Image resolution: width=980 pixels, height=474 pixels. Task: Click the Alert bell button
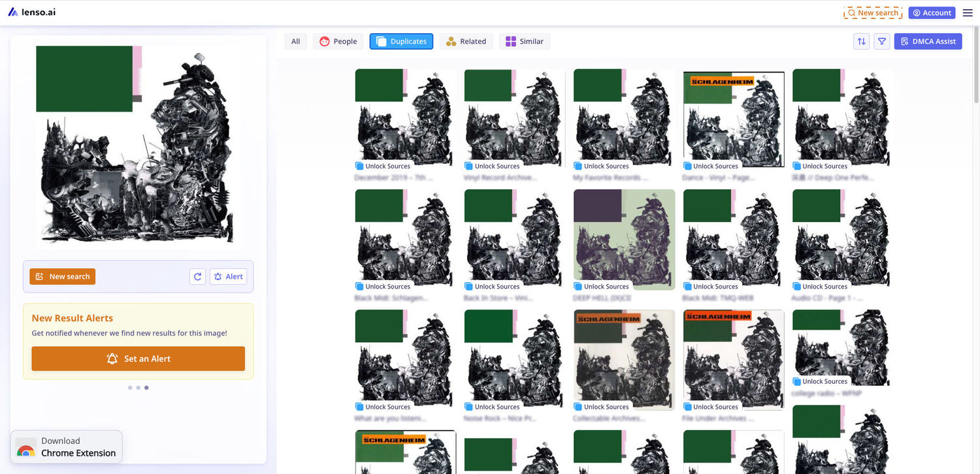coord(228,276)
